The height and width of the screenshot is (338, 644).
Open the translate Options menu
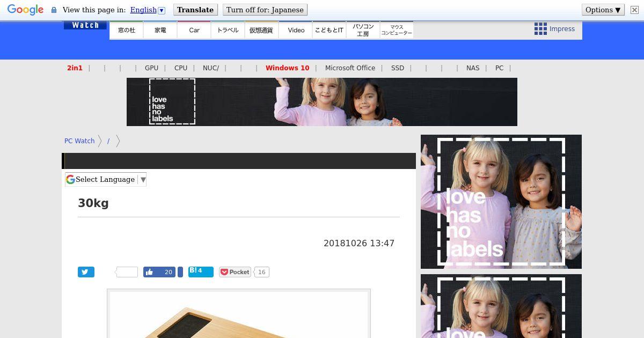pyautogui.click(x=603, y=10)
